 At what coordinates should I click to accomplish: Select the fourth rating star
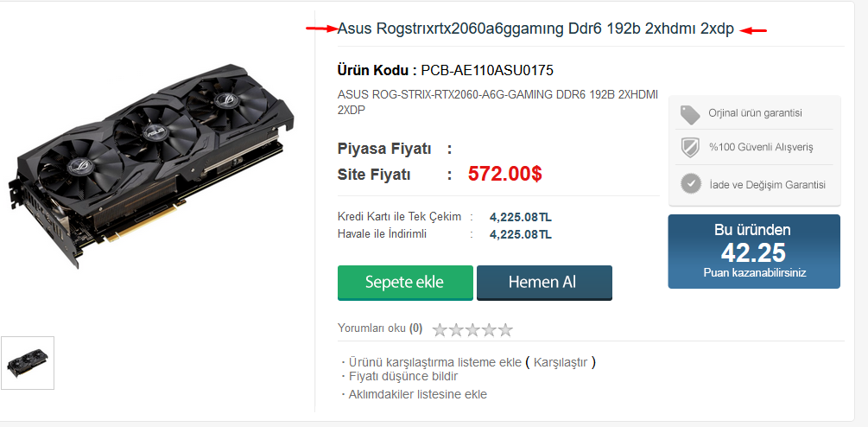tap(489, 330)
